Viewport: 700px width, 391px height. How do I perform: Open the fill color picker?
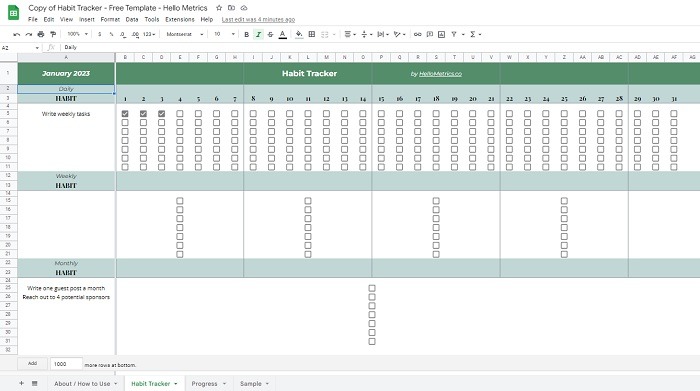299,34
